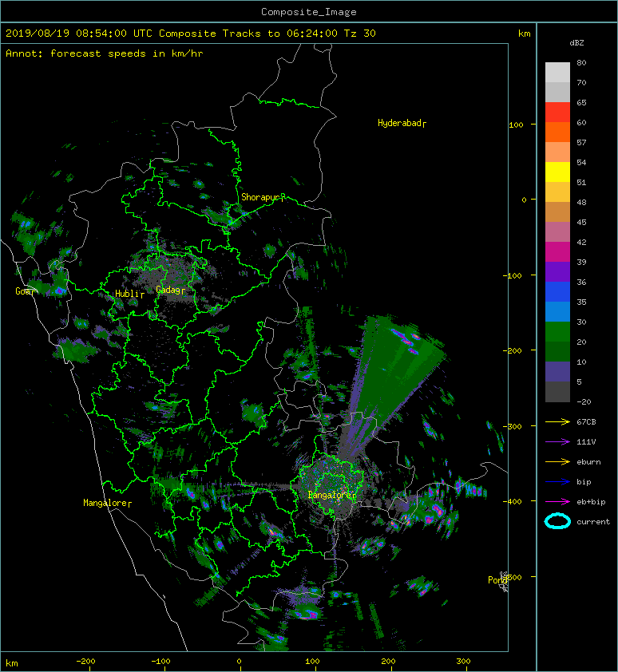618x672 pixels.
Task: Click the Shorapur city label
Action: tap(259, 198)
